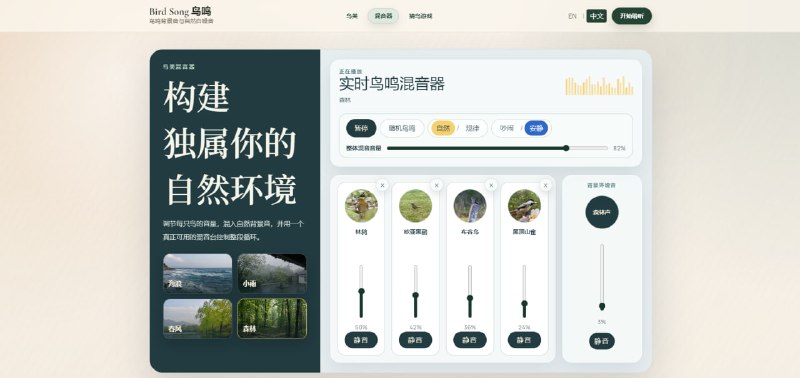Click the 布谷鸟 bird photo

tap(470, 206)
